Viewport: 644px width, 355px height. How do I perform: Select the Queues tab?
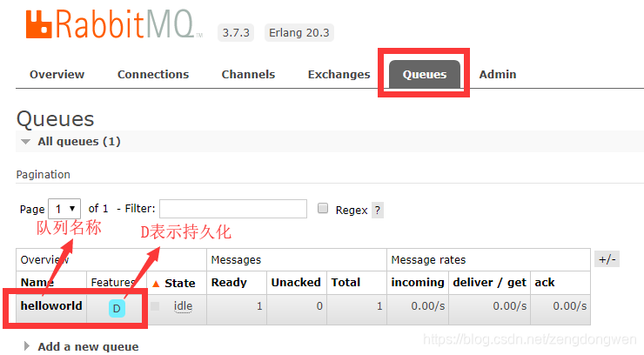[425, 74]
